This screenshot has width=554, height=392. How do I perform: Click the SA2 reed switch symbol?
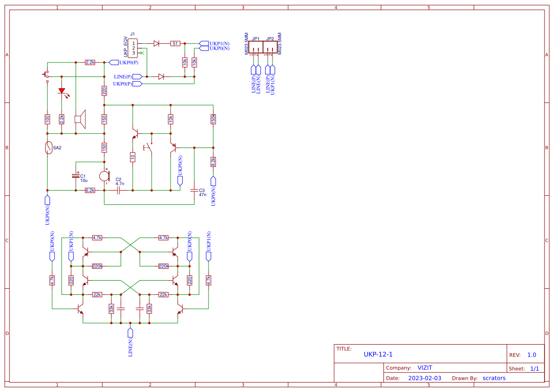[48, 148]
